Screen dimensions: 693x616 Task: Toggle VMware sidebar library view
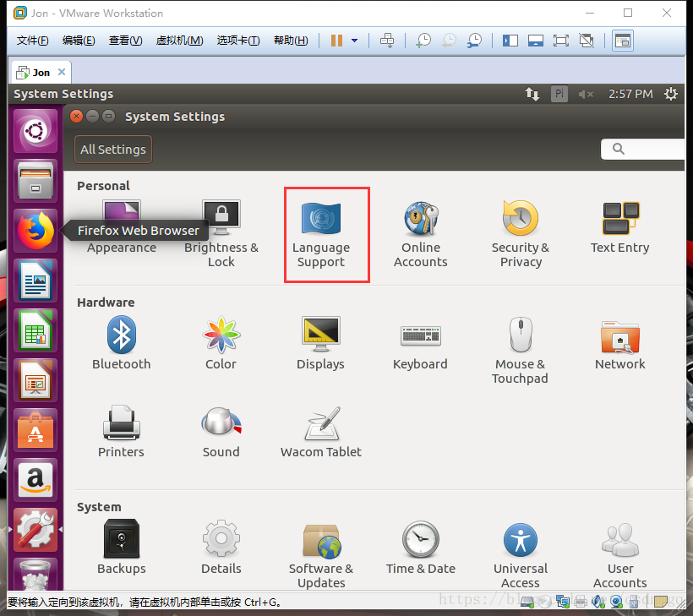coord(510,41)
